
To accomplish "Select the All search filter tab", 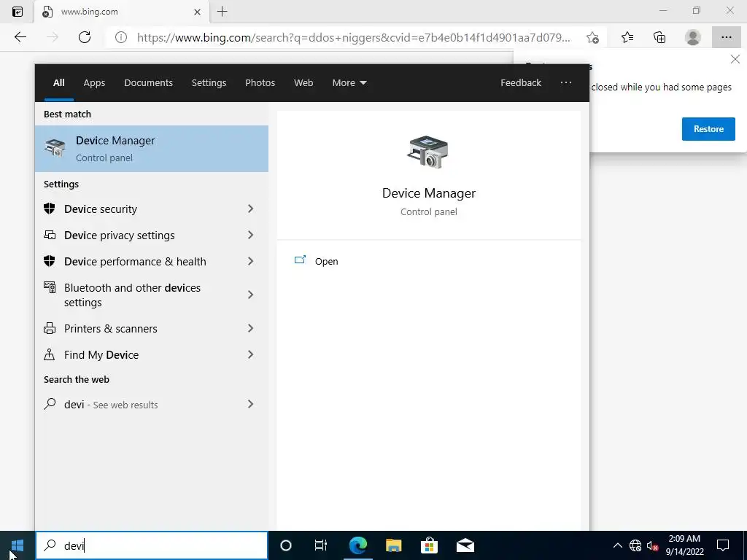I will pyautogui.click(x=59, y=83).
